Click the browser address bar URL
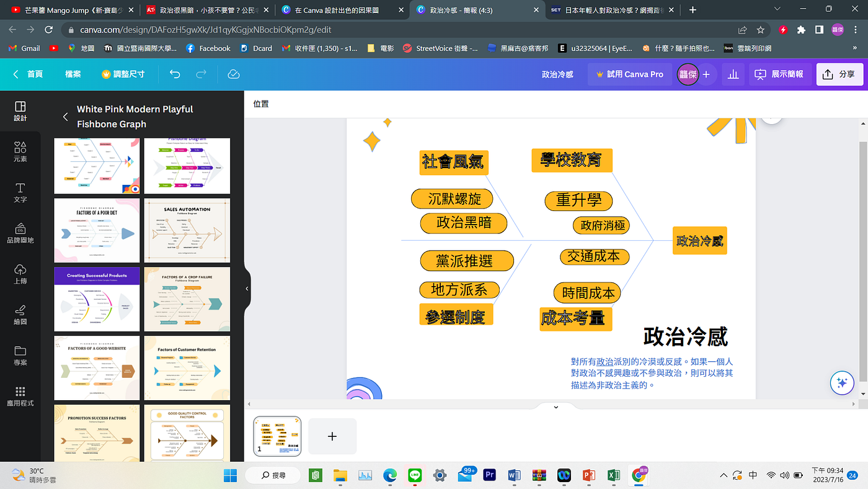 click(x=205, y=30)
